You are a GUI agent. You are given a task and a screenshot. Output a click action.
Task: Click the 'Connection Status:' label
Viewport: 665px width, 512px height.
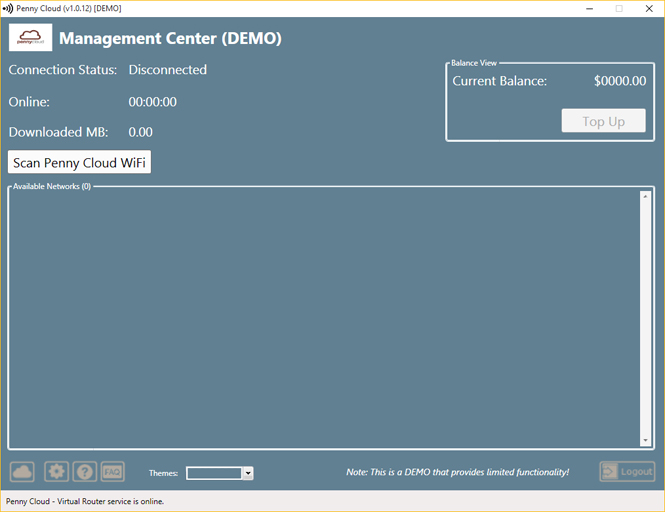[63, 70]
